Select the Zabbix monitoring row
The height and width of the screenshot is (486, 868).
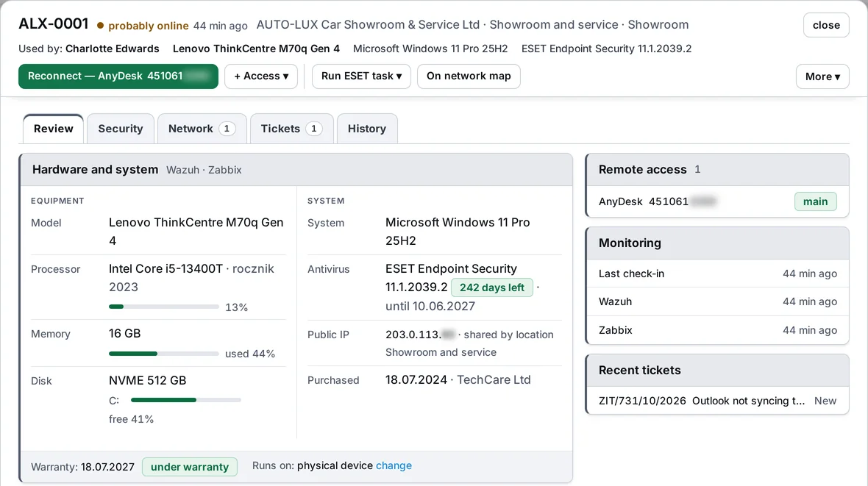pyautogui.click(x=717, y=330)
